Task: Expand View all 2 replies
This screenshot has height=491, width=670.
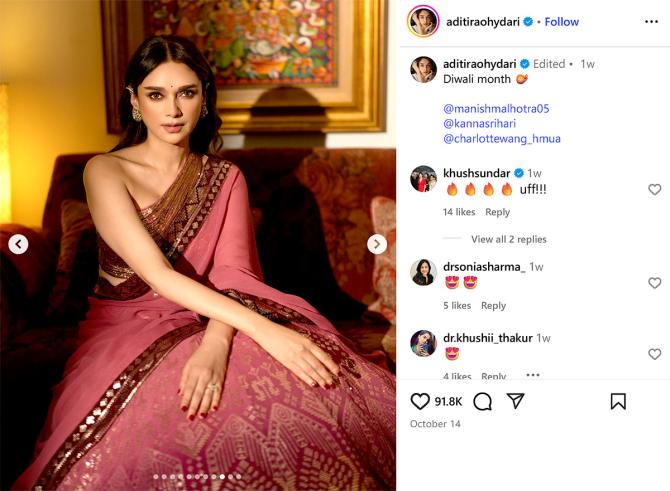Action: 508,239
